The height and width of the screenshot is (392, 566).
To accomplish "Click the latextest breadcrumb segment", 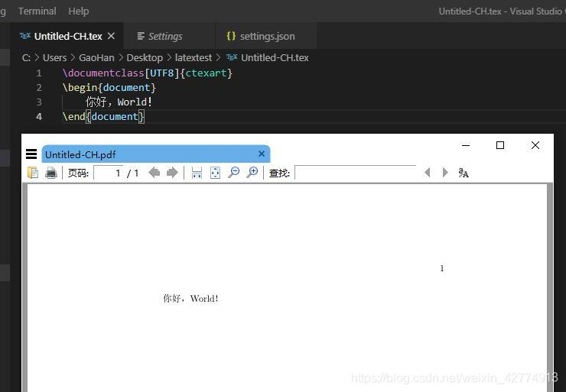I will (x=194, y=58).
